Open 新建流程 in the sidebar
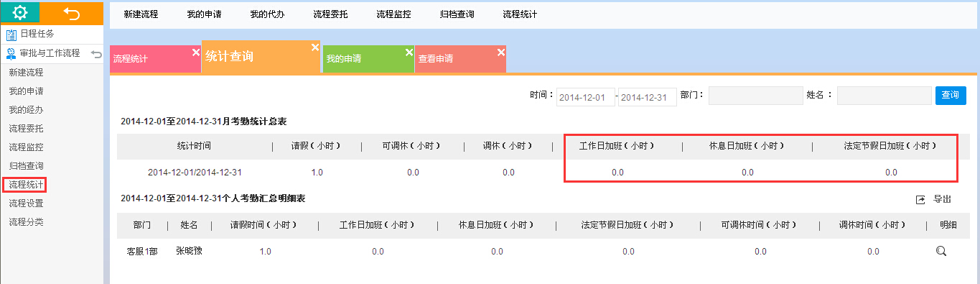The width and height of the screenshot is (980, 284). tap(26, 73)
